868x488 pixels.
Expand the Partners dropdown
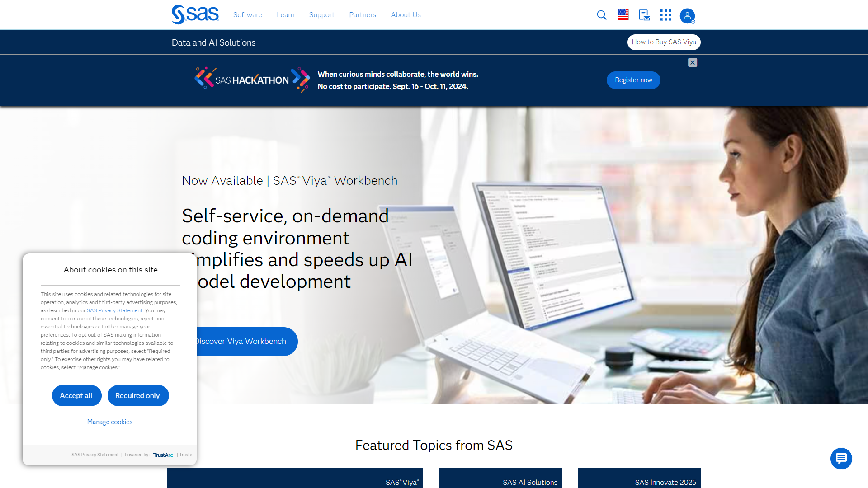point(362,14)
